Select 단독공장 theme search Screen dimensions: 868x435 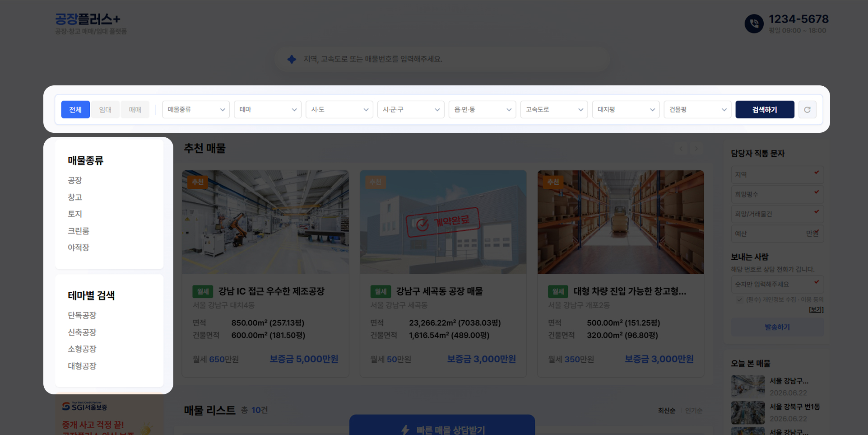click(x=82, y=315)
